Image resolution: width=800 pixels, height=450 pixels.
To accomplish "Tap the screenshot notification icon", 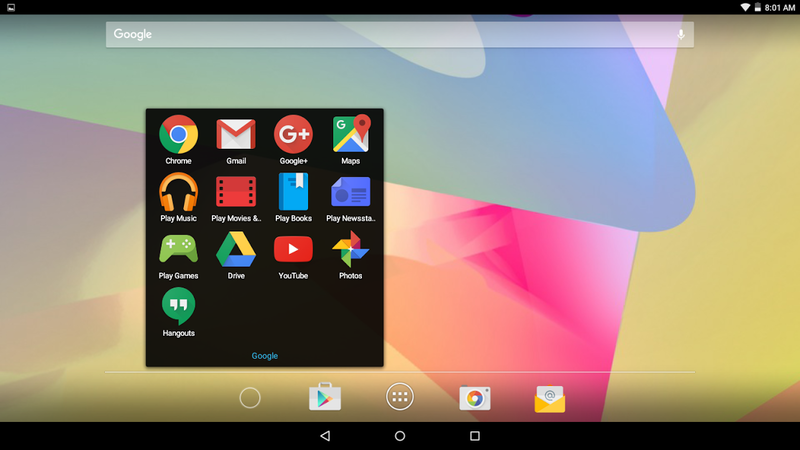I will [11, 8].
